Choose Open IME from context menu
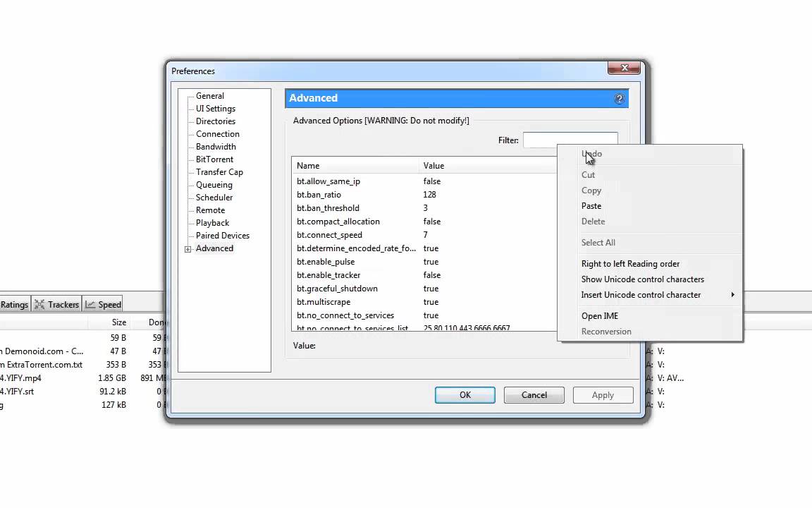This screenshot has height=508, width=812. click(600, 316)
